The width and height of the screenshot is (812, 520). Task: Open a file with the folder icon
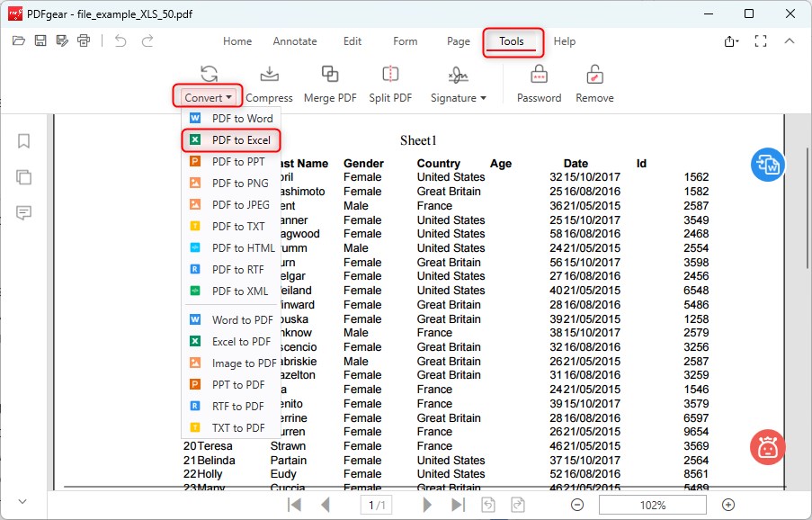19,40
